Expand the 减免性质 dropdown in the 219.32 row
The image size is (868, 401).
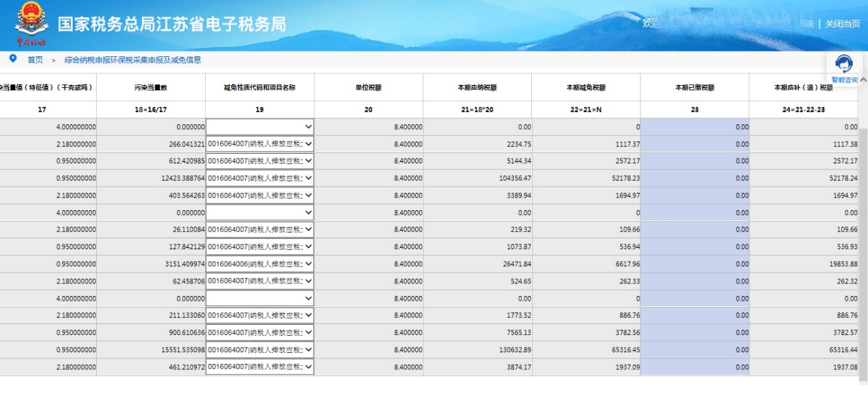tap(260, 230)
